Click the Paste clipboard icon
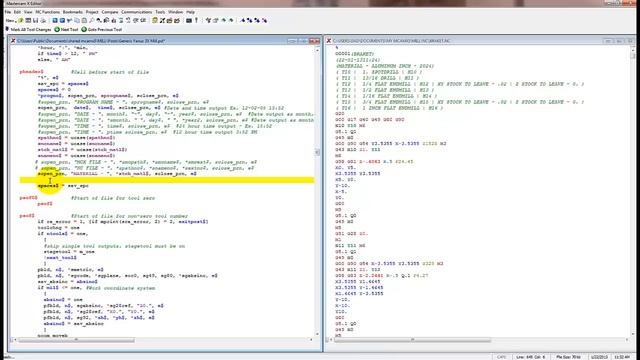This screenshot has height=360, width=640. (84, 20)
